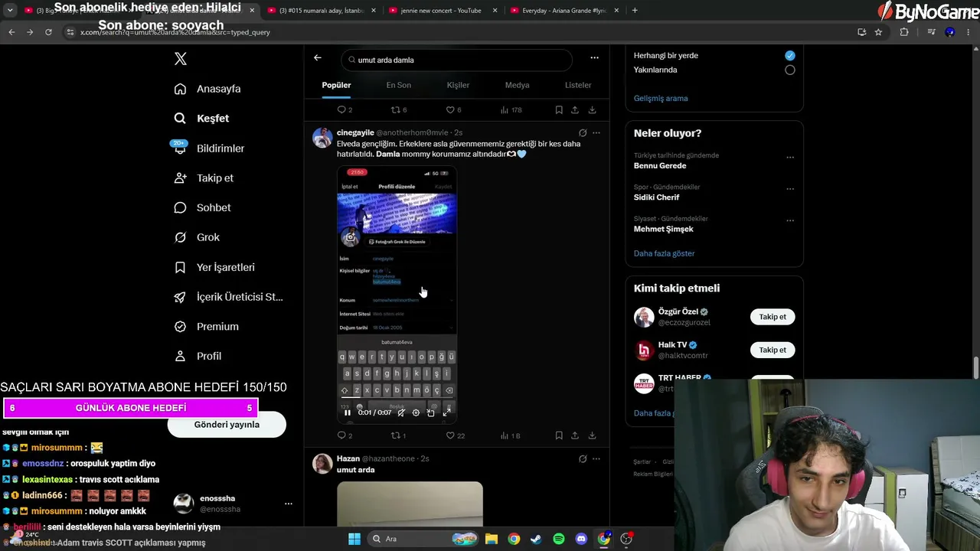Open cinegayile's profile picture

pyautogui.click(x=322, y=138)
